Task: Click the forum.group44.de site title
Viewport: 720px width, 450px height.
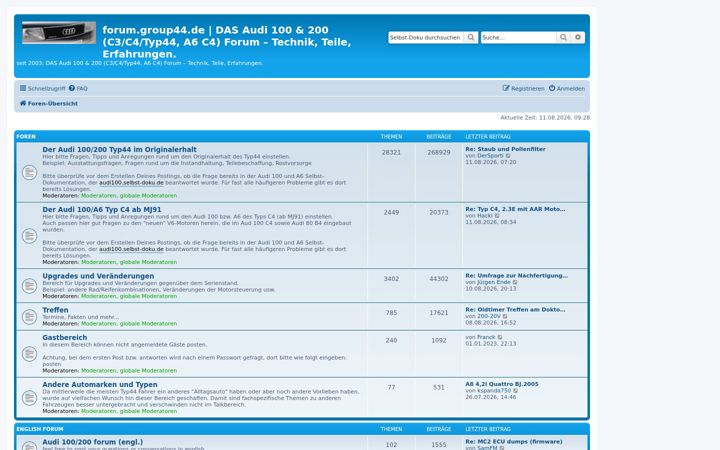Action: [x=226, y=42]
